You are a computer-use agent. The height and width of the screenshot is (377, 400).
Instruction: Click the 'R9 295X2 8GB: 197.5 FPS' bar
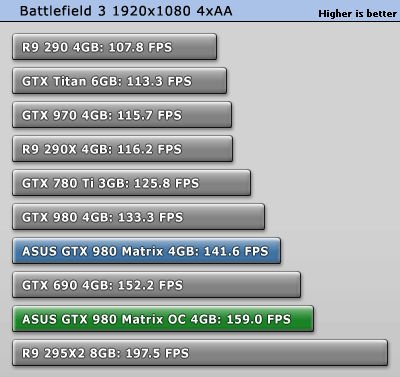point(200,353)
